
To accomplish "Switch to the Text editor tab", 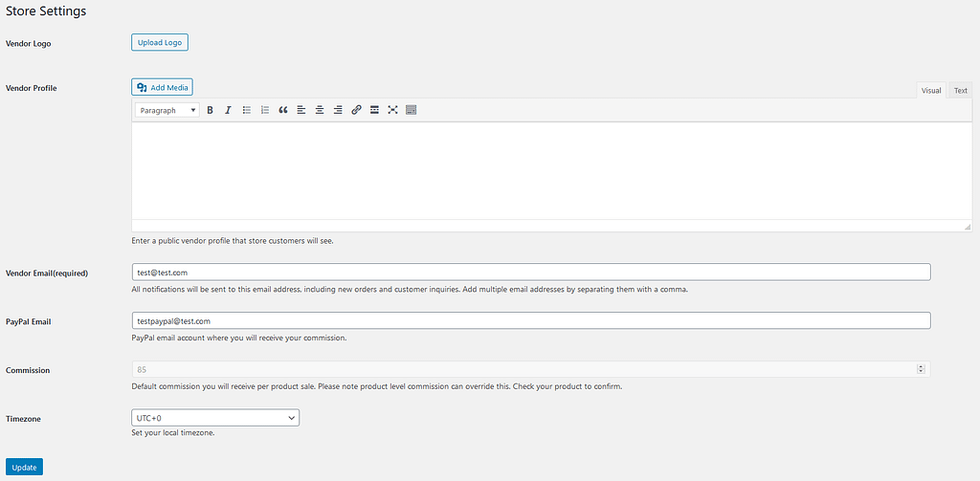I will click(961, 91).
